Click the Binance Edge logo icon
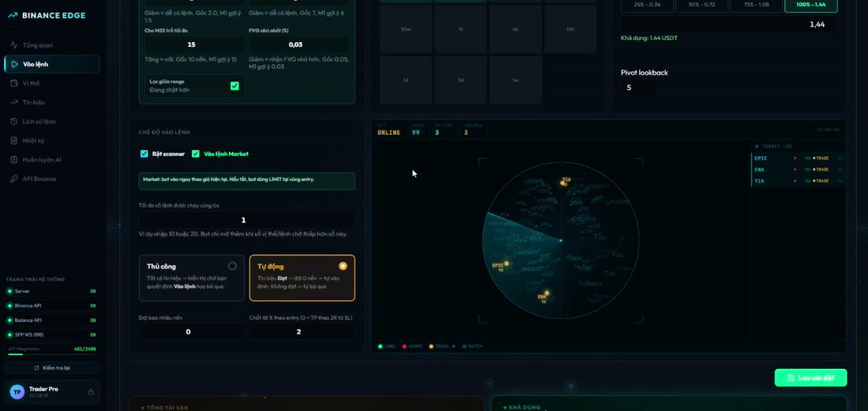Screen dimensions: 868x411 [x=13, y=16]
